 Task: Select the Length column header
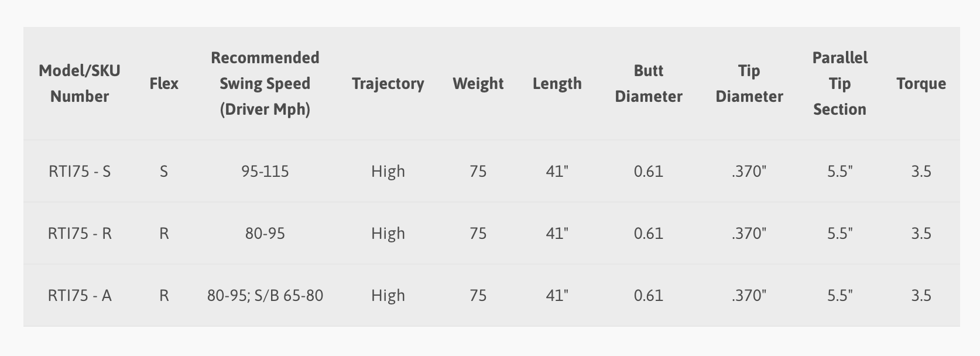pyautogui.click(x=557, y=83)
